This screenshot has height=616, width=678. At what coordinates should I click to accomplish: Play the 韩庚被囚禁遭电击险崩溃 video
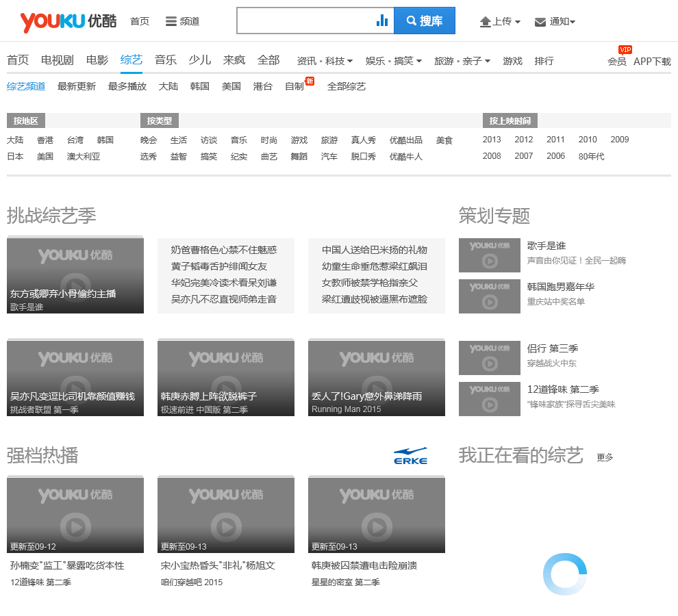tap(377, 515)
